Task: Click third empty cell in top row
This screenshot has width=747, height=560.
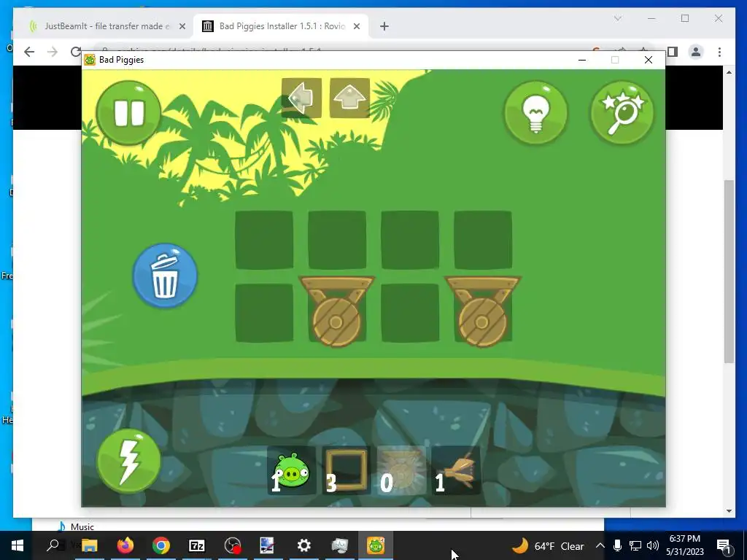Action: point(410,240)
